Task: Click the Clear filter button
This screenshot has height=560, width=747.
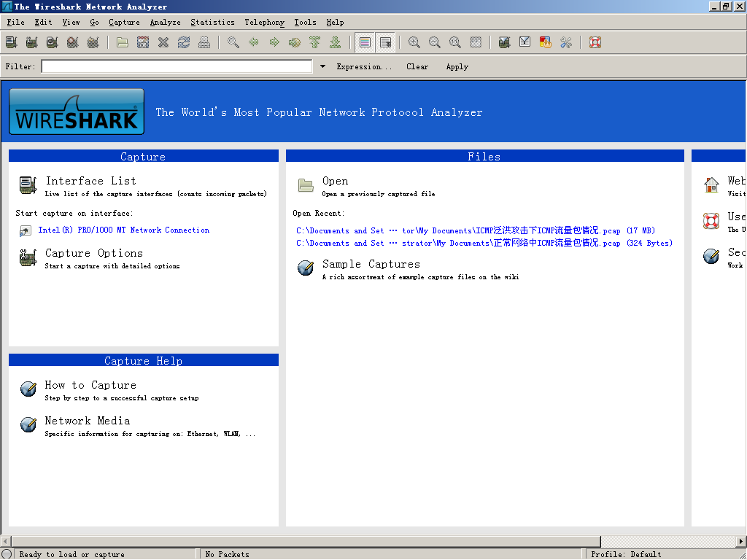Action: point(417,66)
